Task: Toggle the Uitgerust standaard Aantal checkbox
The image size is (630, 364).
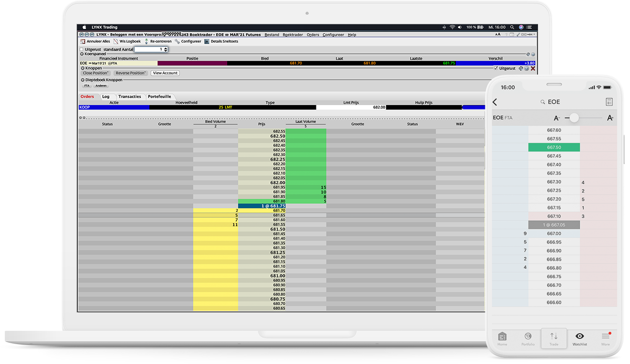Action: 81,49
